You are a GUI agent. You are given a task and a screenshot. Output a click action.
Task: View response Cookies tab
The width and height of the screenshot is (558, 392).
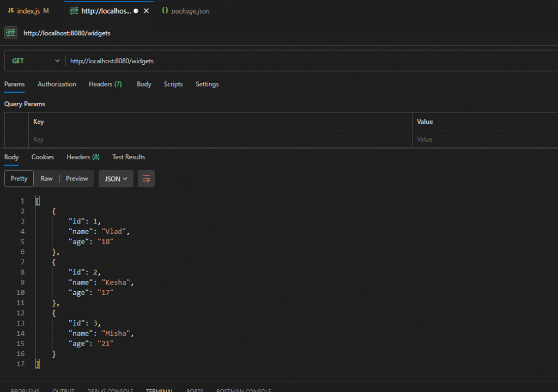tap(43, 157)
